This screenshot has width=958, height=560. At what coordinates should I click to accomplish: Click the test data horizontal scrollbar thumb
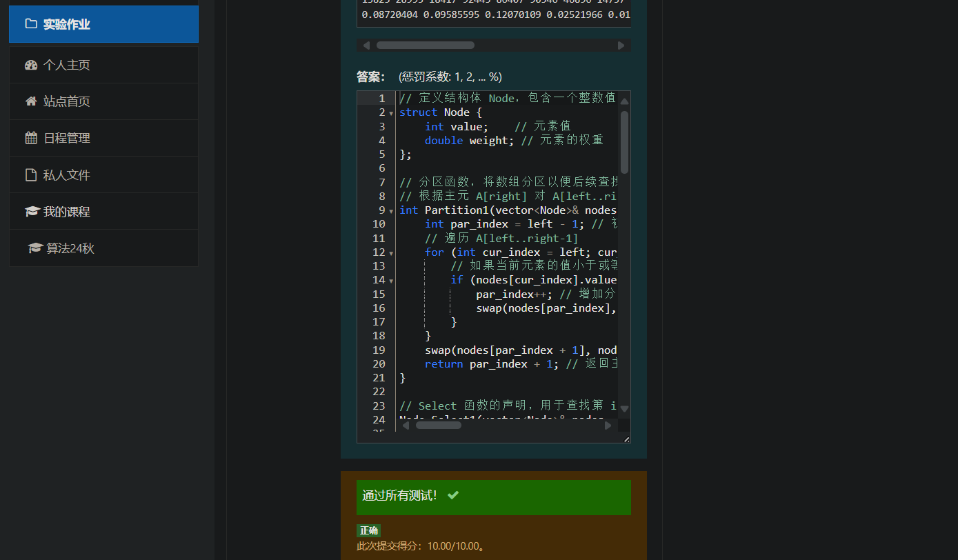coord(425,45)
